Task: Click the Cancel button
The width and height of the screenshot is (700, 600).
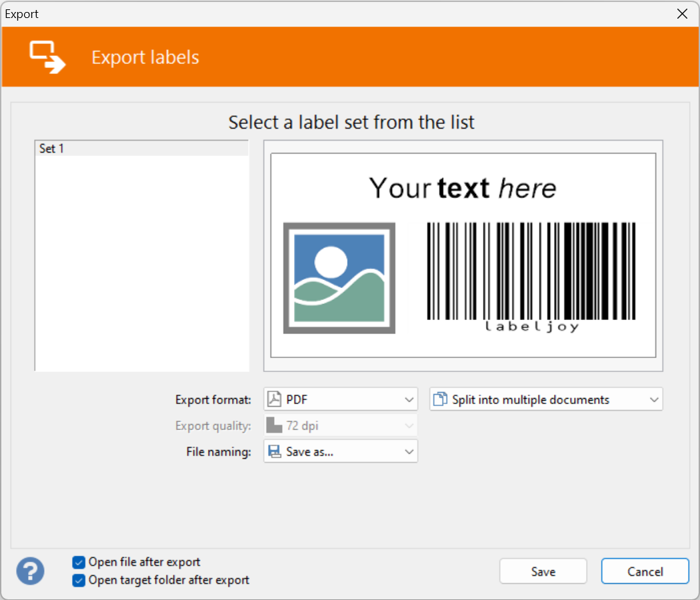Action: 645,571
